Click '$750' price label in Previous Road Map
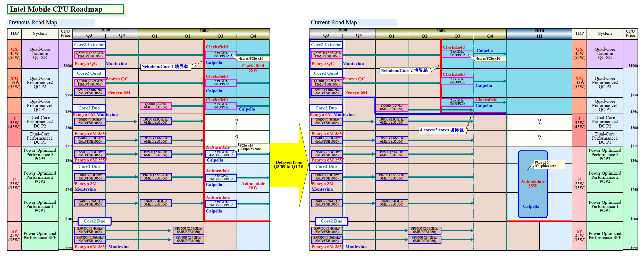The image size is (644, 256). coord(69,95)
